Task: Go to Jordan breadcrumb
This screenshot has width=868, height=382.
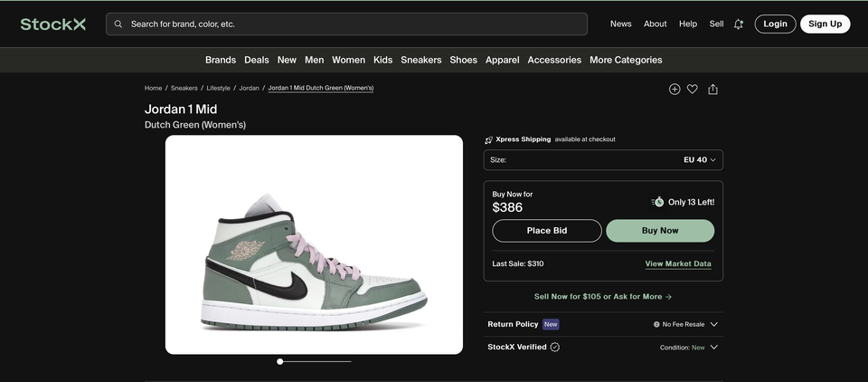Action: 250,88
